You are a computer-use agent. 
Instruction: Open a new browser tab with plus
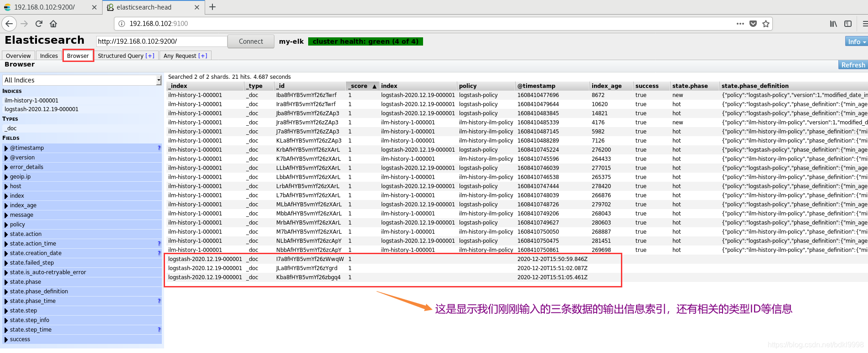[212, 7]
